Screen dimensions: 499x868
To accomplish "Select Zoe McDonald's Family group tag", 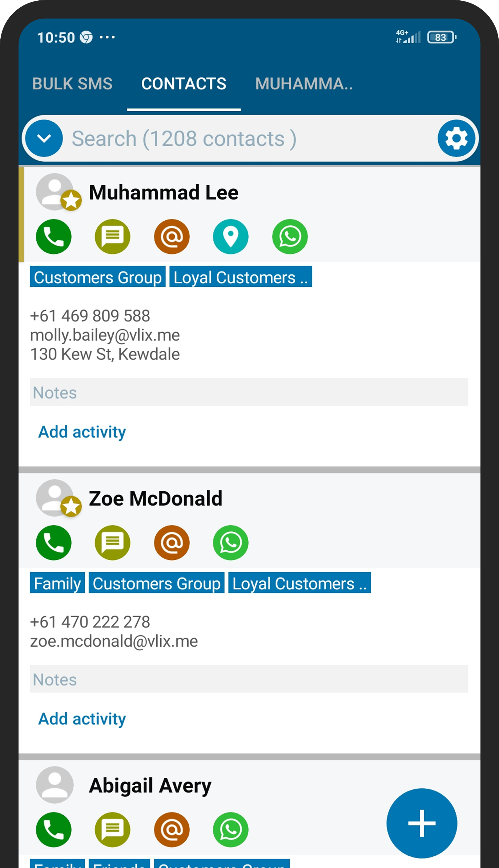I will [x=57, y=583].
